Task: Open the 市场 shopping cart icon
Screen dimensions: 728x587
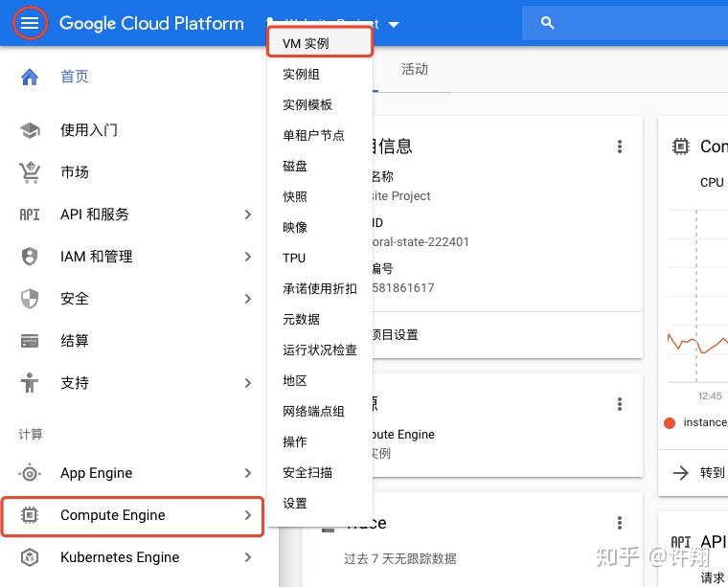Action: (x=30, y=172)
